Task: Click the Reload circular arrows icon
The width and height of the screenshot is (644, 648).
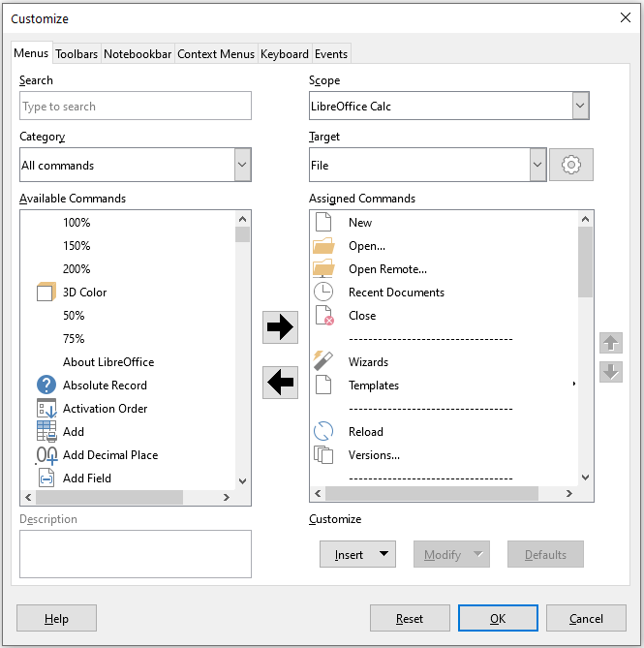Action: click(x=323, y=431)
